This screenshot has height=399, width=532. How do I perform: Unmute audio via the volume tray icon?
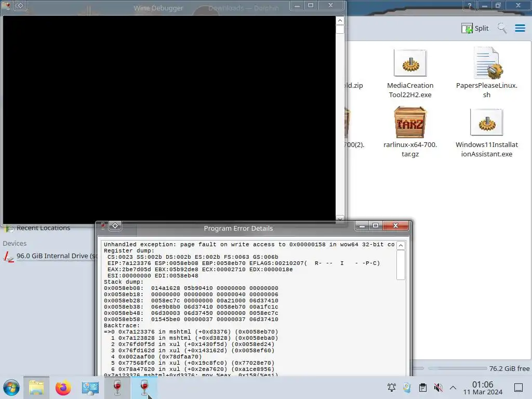click(x=438, y=388)
